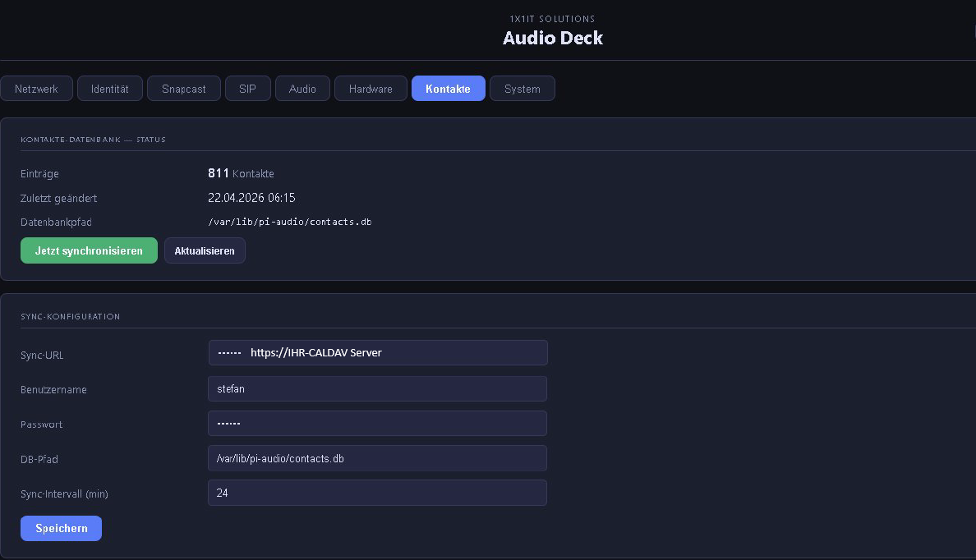The height and width of the screenshot is (560, 976).
Task: Select the Hardware tab
Action: 371,88
